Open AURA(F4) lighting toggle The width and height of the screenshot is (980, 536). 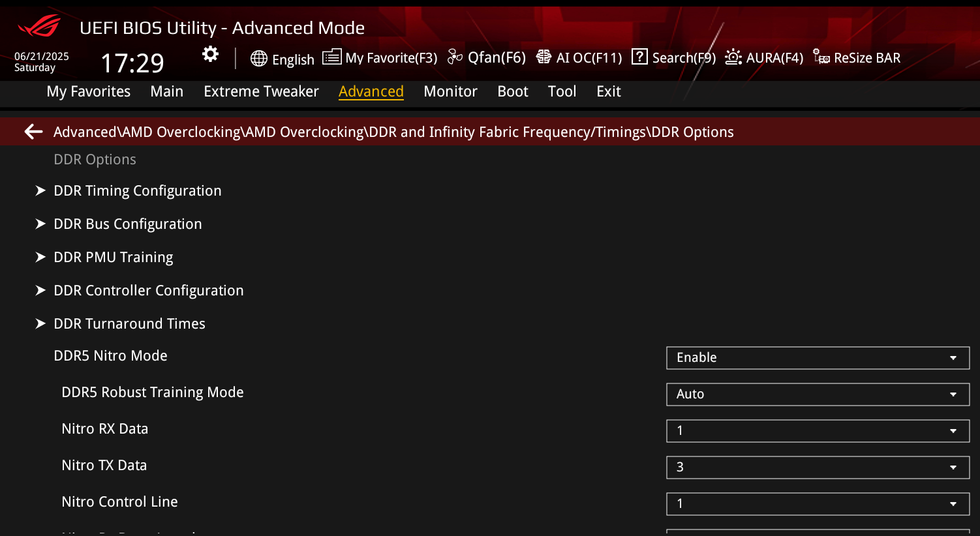(x=774, y=58)
